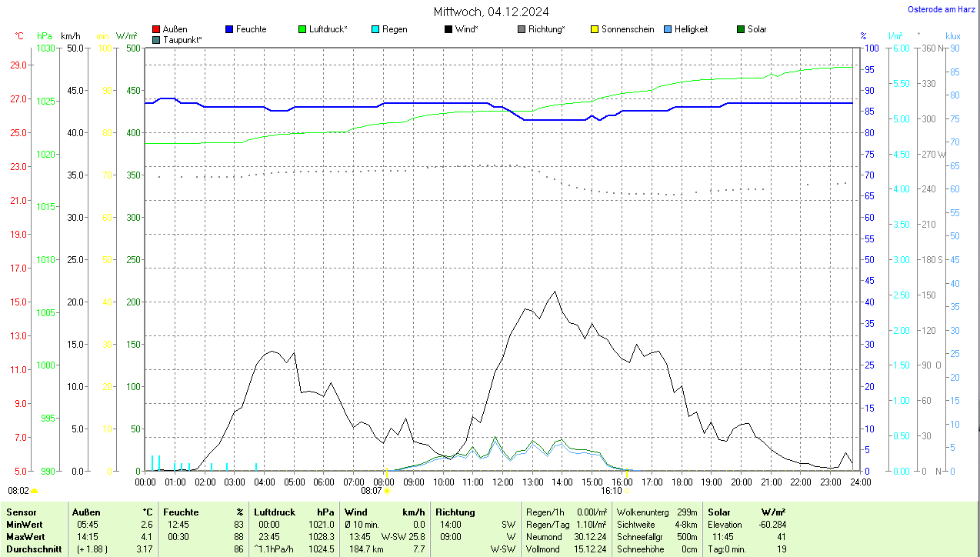
Task: Click the gray Richtung* legend square
Action: [522, 29]
